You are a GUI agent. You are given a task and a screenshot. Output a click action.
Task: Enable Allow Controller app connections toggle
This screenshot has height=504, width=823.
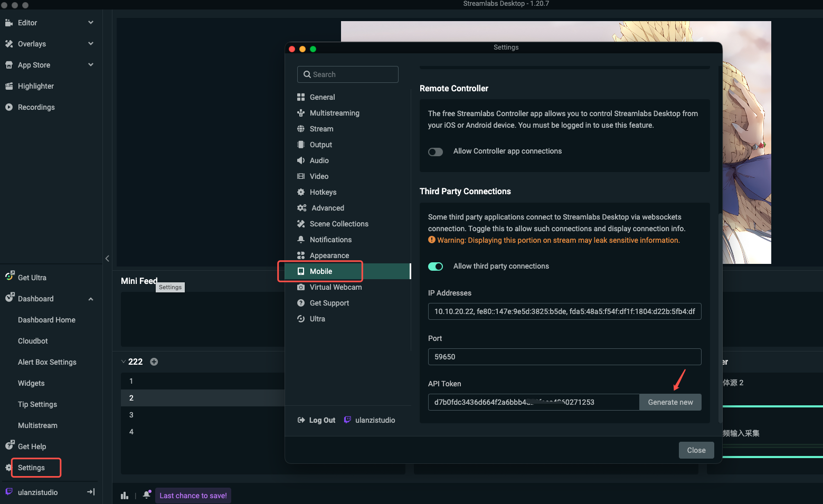[436, 152]
